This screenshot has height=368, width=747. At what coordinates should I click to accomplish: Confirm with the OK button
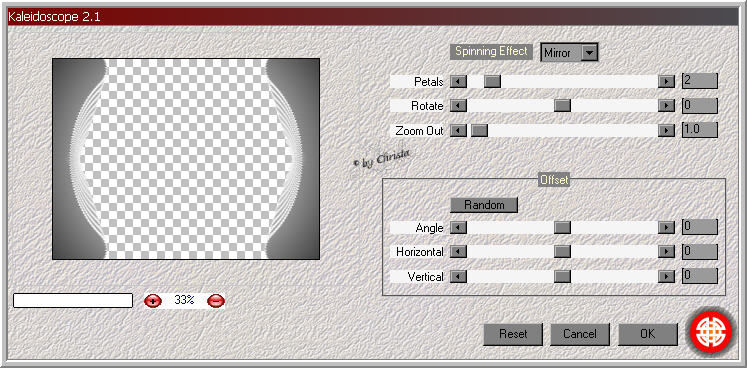[x=648, y=334]
